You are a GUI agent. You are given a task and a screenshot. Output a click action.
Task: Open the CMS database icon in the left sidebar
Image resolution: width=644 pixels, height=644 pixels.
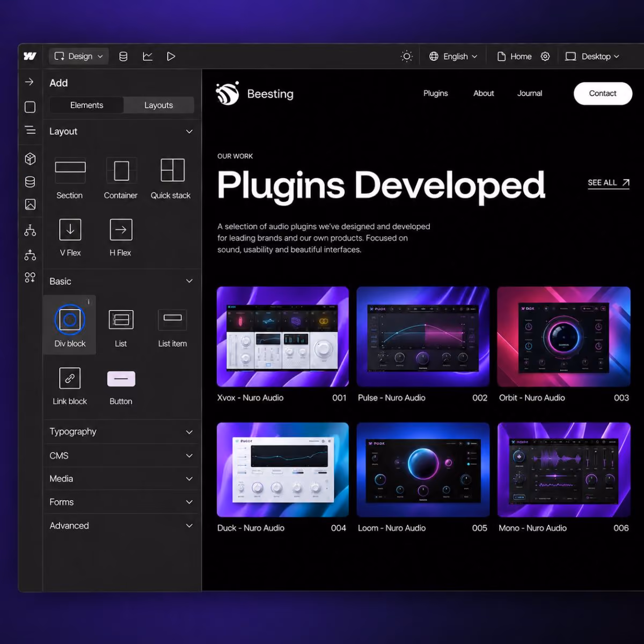(30, 182)
